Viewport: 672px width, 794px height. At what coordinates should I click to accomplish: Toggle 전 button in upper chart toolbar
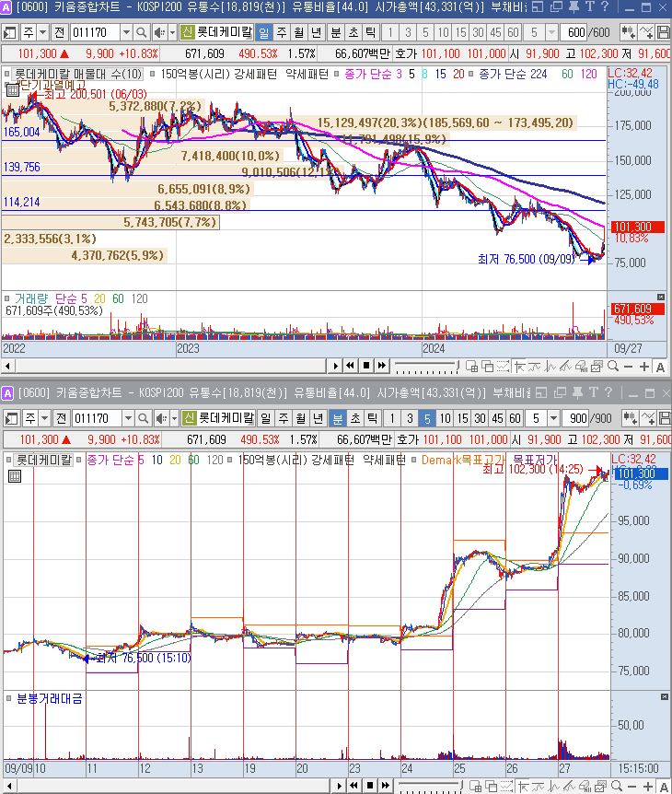coord(60,33)
